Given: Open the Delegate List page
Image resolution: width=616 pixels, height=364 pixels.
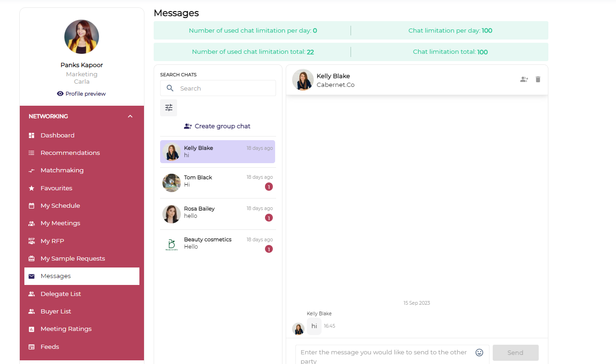Looking at the screenshot, I should point(61,294).
